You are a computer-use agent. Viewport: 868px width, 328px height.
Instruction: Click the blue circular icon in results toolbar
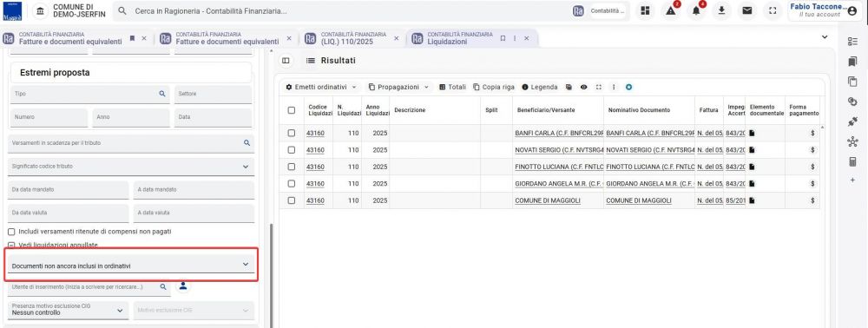(628, 88)
